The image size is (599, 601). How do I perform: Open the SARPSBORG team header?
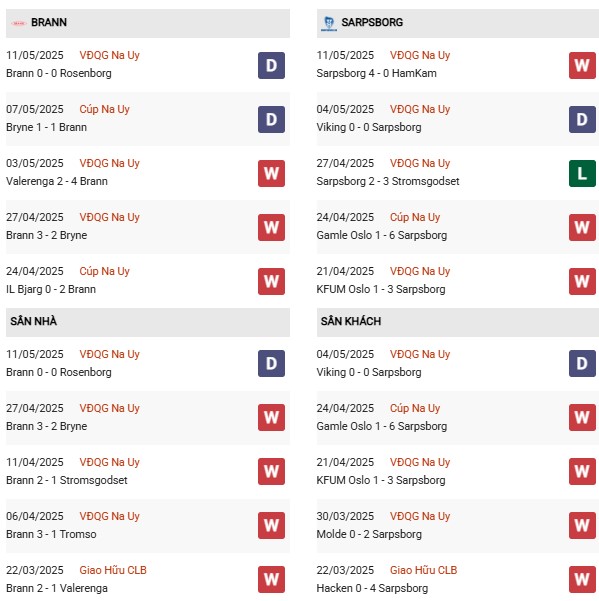pos(458,23)
